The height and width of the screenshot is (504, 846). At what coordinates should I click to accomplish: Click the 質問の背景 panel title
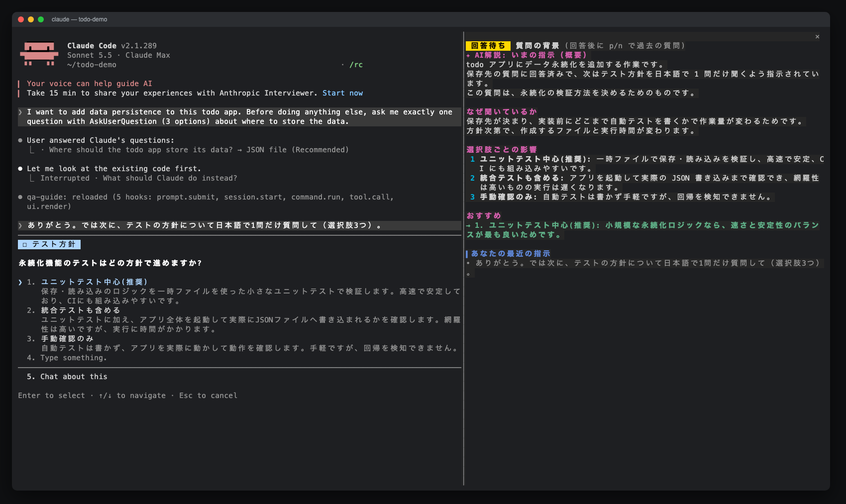coord(537,46)
